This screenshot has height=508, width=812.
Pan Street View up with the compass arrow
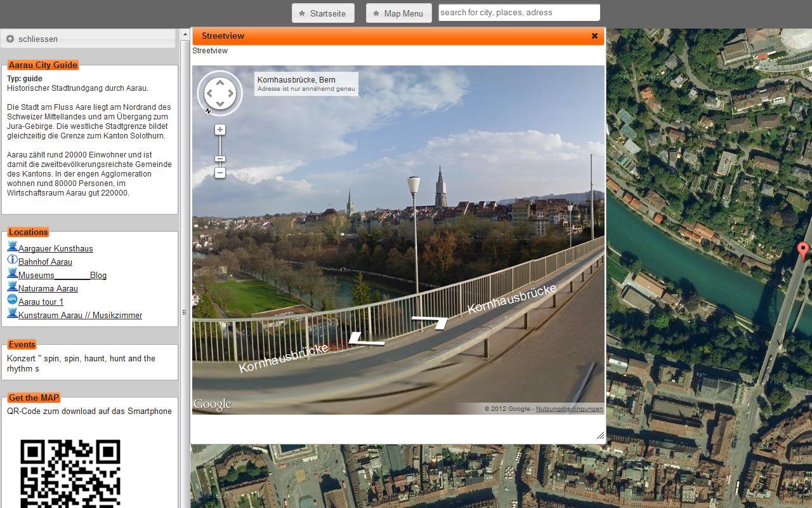(220, 82)
